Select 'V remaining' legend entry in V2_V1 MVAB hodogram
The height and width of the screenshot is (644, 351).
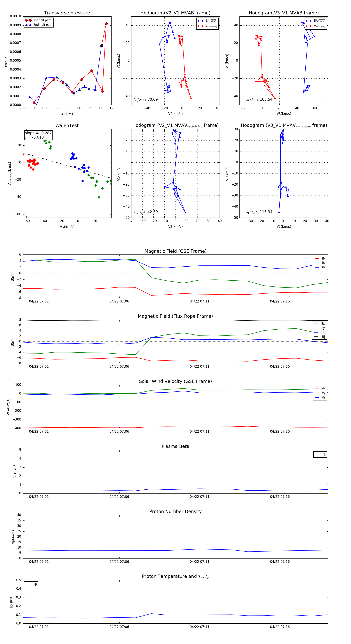point(207,26)
